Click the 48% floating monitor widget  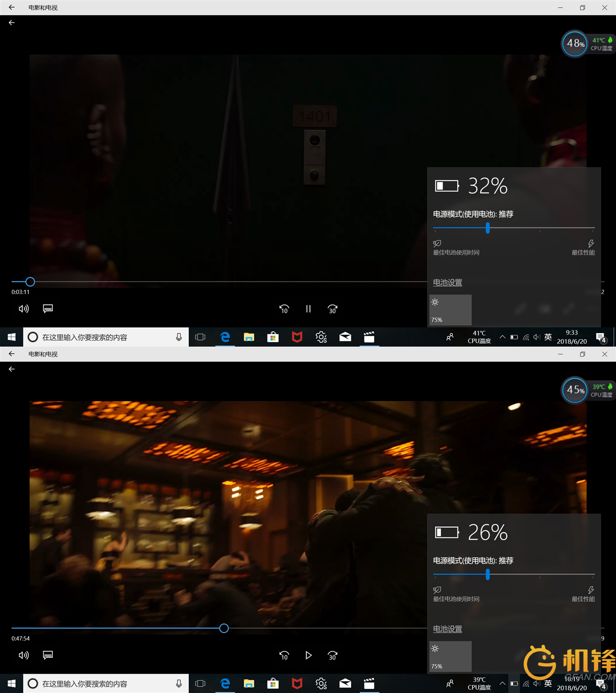pyautogui.click(x=574, y=44)
